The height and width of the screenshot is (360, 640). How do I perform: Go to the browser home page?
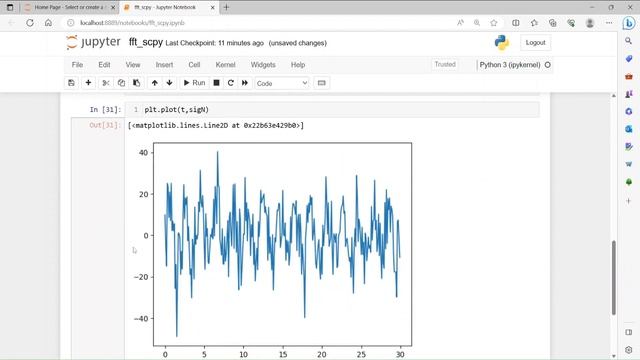tap(48, 23)
